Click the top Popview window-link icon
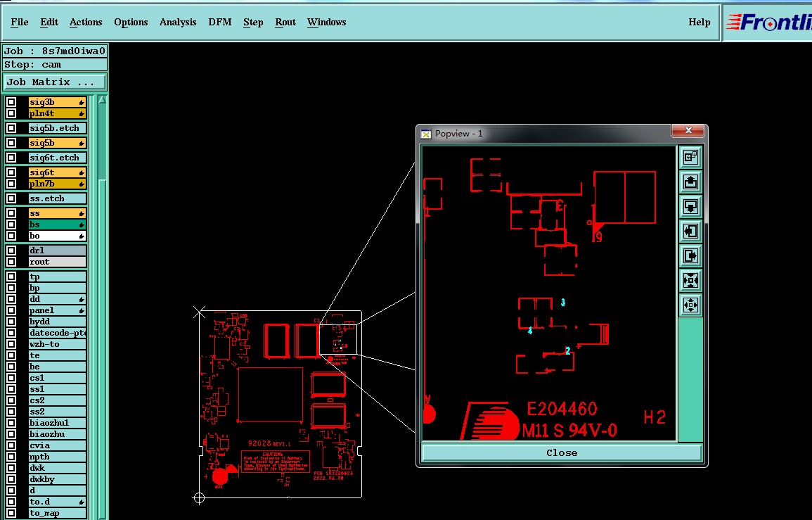Viewport: 812px width, 520px height. pyautogui.click(x=690, y=157)
